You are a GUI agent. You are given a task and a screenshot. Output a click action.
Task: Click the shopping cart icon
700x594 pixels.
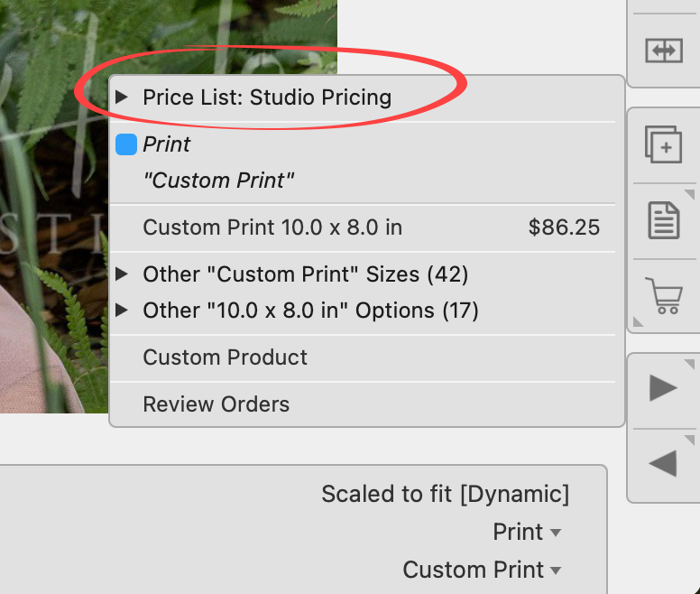click(x=664, y=295)
